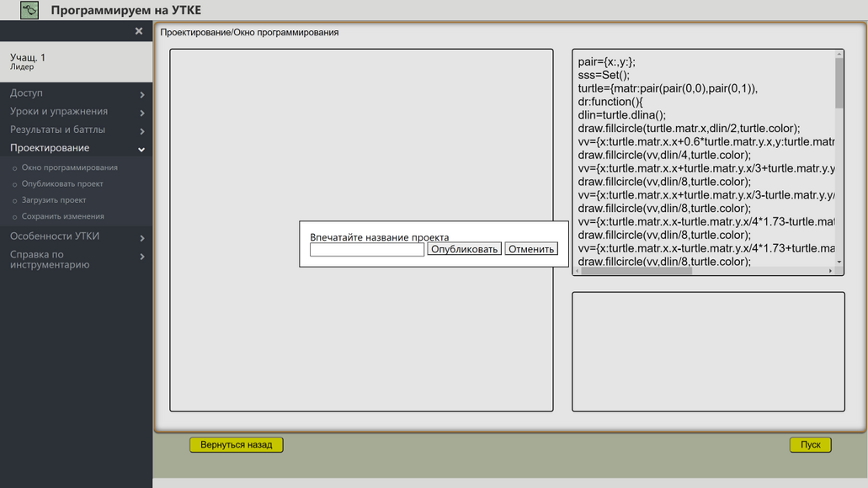Click the Вернуться назад yellow button
Screen dimensions: 868x488
237,445
